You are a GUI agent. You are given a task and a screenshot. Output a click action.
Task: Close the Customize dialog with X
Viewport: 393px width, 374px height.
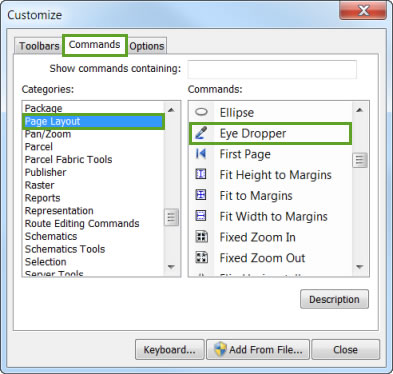point(363,11)
